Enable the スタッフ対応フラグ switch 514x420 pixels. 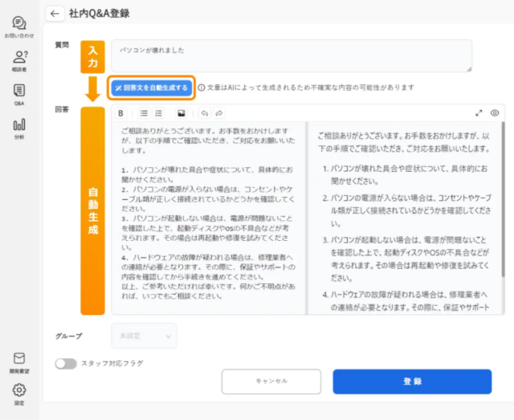(66, 364)
